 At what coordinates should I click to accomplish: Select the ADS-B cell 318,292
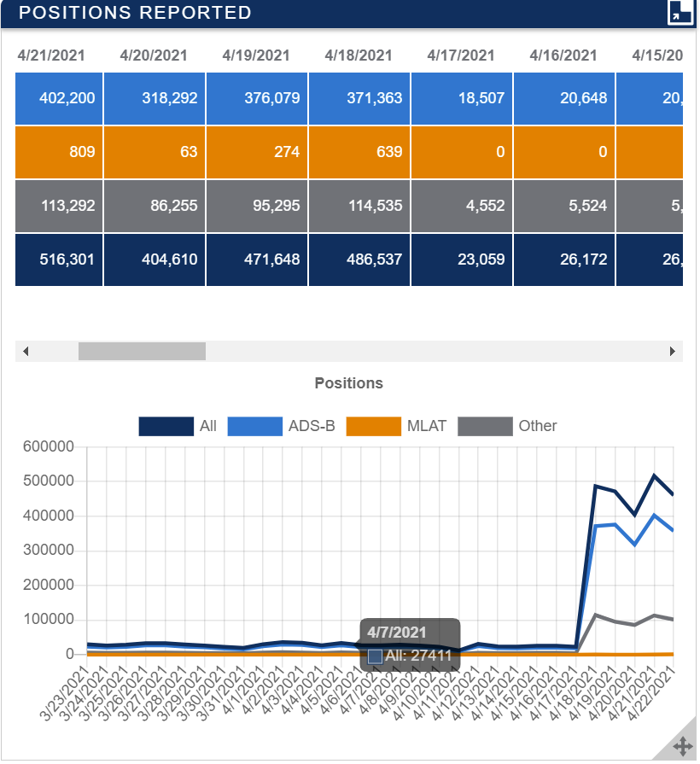pos(155,98)
